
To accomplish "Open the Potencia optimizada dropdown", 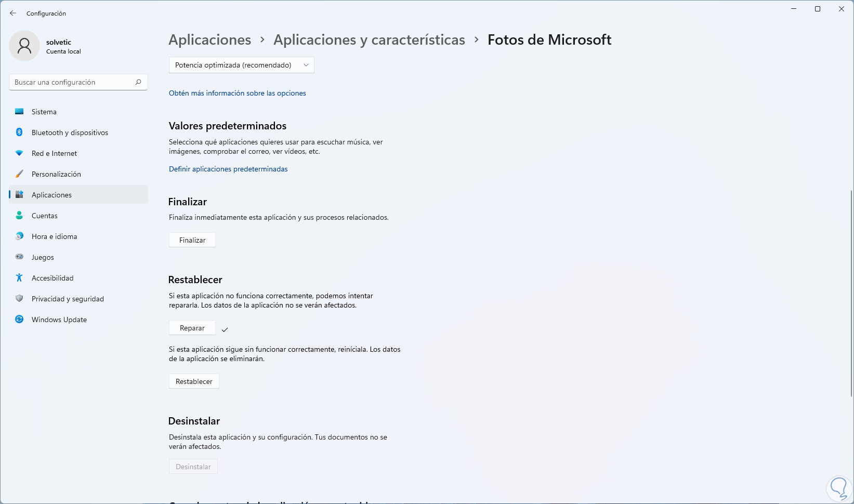I will click(242, 65).
